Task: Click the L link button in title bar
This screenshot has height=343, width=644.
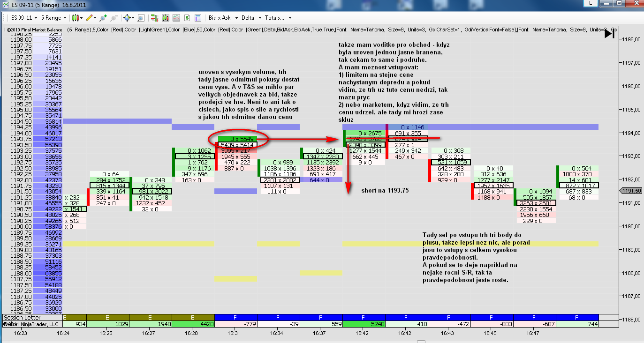Action: click(591, 4)
